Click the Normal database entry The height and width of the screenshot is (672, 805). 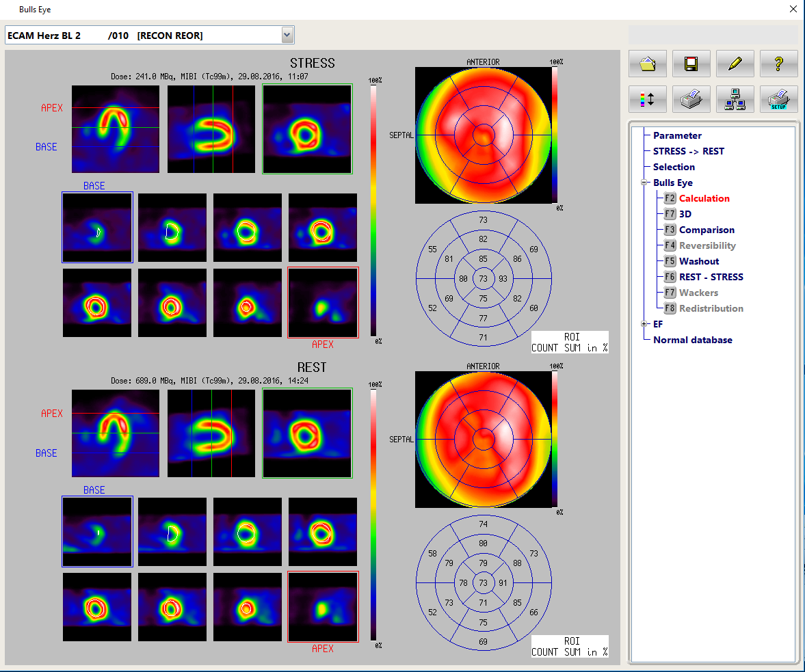[x=692, y=340]
